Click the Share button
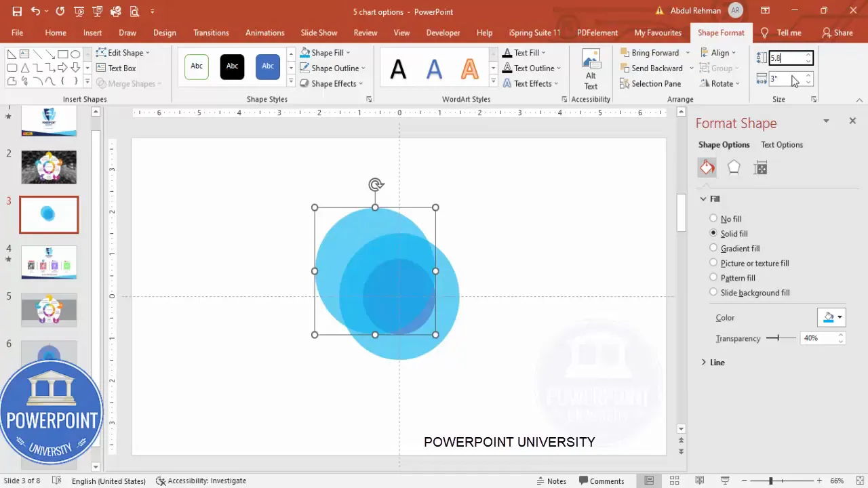The image size is (868, 488). 837,33
